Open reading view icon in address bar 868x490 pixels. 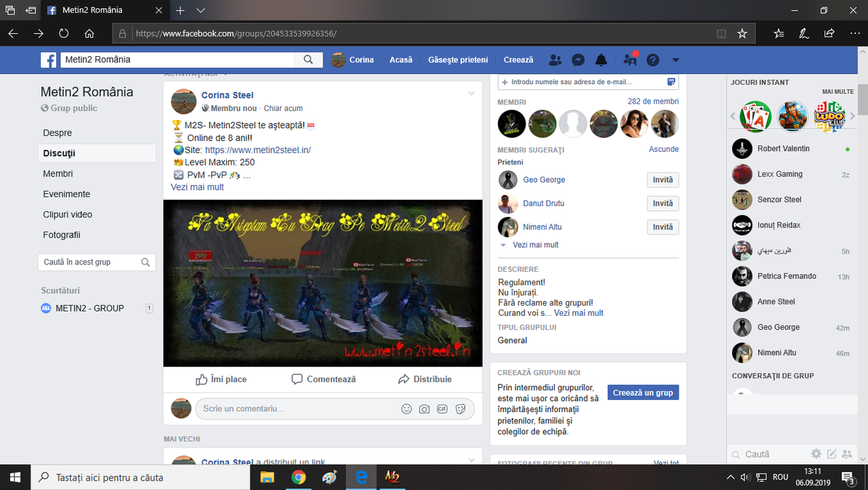pyautogui.click(x=722, y=33)
